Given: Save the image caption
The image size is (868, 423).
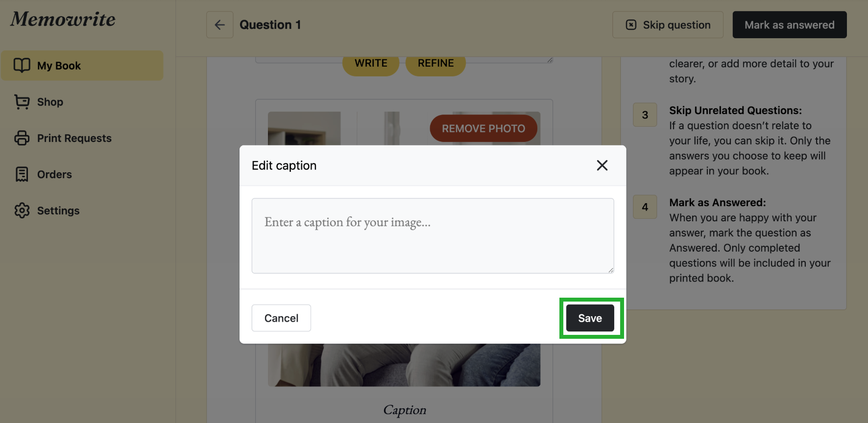Looking at the screenshot, I should click(590, 318).
